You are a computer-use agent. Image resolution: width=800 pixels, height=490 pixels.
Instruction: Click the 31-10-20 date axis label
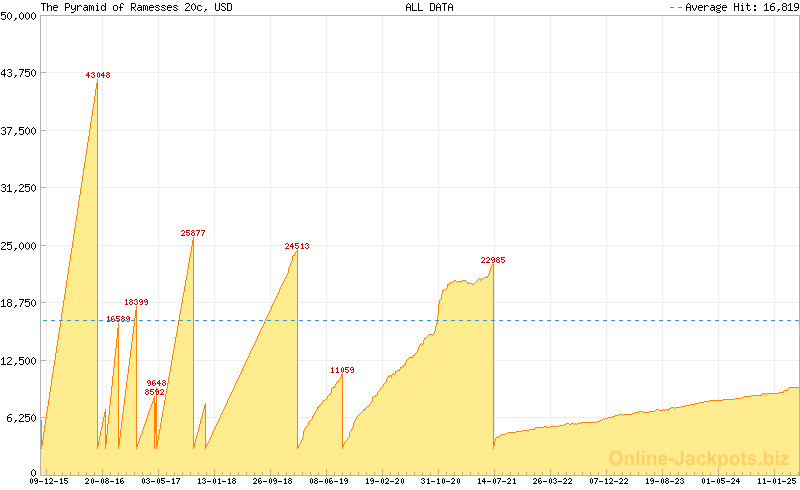pos(440,481)
